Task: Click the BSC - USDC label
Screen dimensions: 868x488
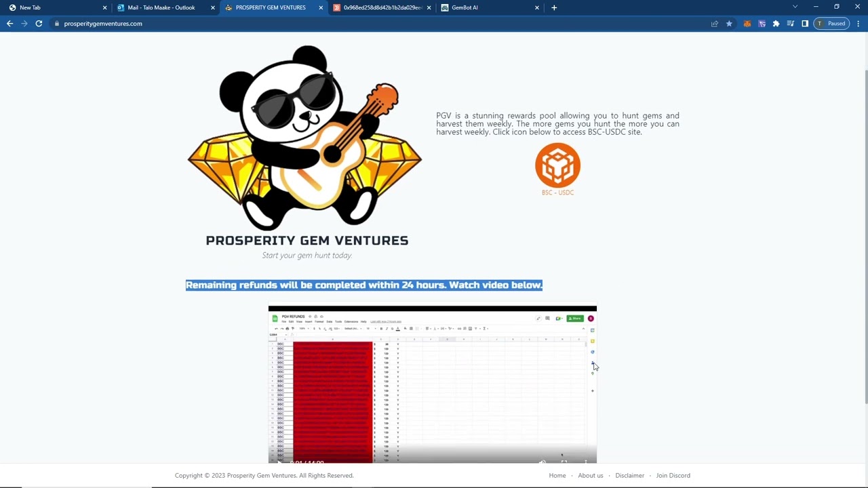Action: (x=557, y=192)
